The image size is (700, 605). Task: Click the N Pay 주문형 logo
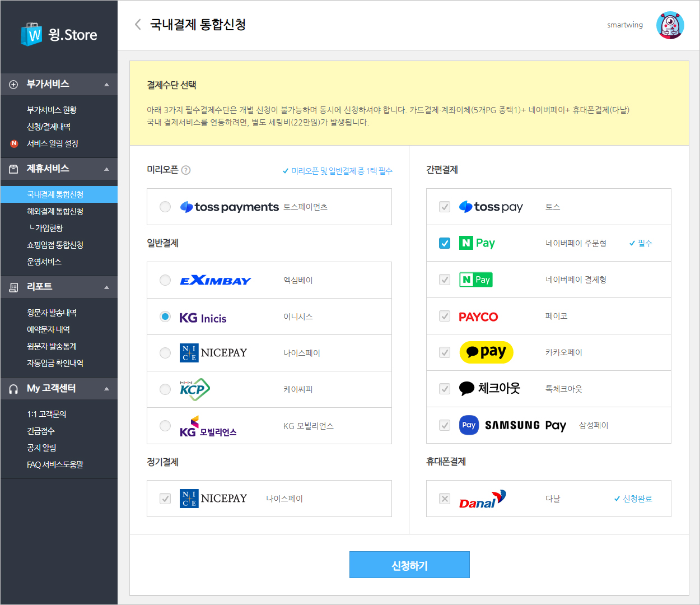point(477,243)
